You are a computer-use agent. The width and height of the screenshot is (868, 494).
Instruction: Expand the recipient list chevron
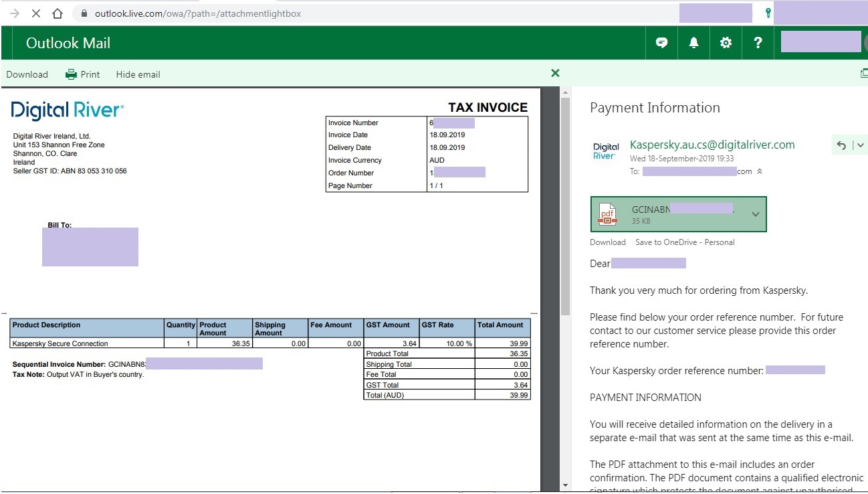(x=759, y=171)
